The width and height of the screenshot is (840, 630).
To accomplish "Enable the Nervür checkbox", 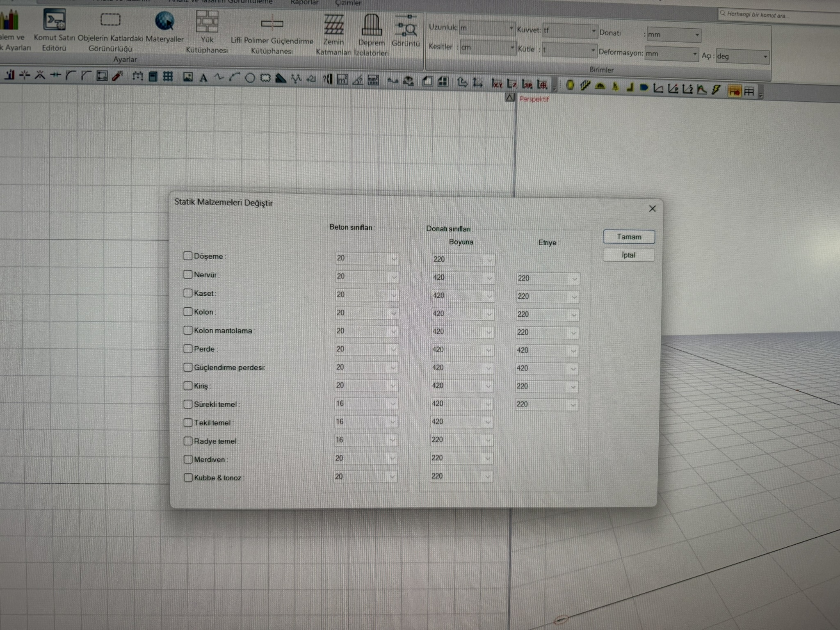I will point(188,274).
